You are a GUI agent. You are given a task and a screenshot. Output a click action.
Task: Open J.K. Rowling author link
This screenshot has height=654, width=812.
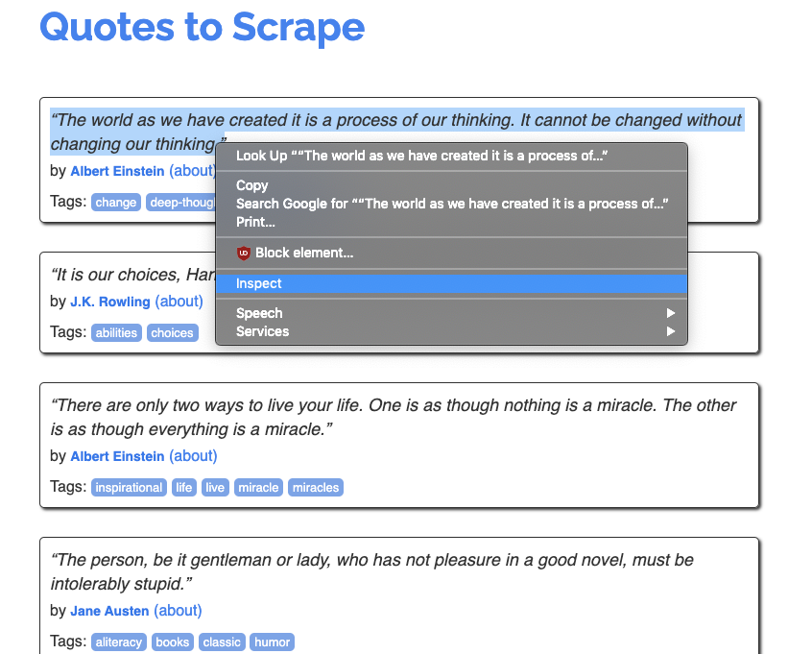pos(109,302)
